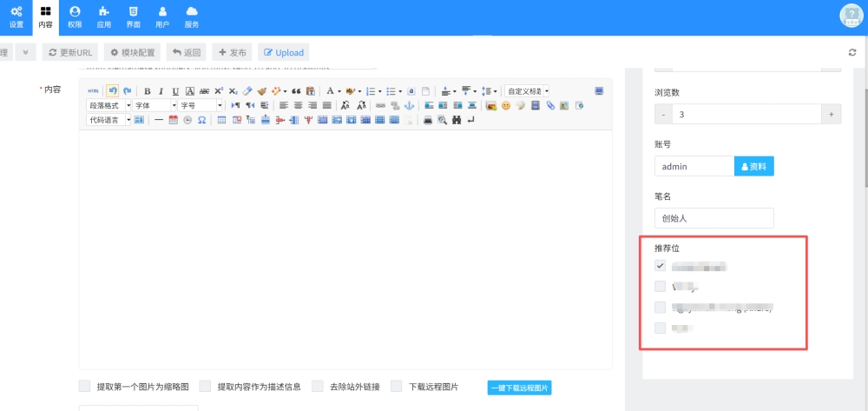Image resolution: width=868 pixels, height=411 pixels.
Task: Tick the 去除站外链接 checkbox
Action: tap(318, 387)
